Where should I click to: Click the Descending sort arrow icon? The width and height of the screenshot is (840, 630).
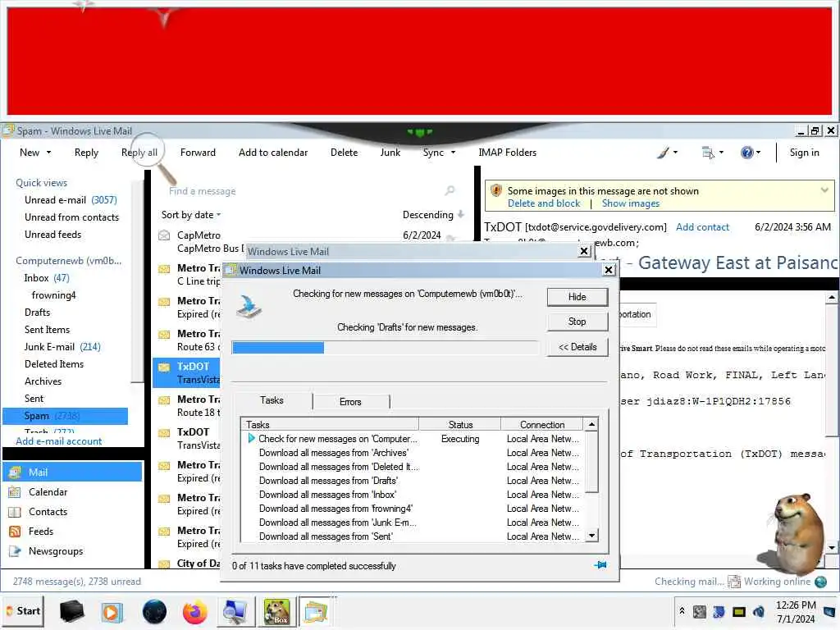click(461, 215)
